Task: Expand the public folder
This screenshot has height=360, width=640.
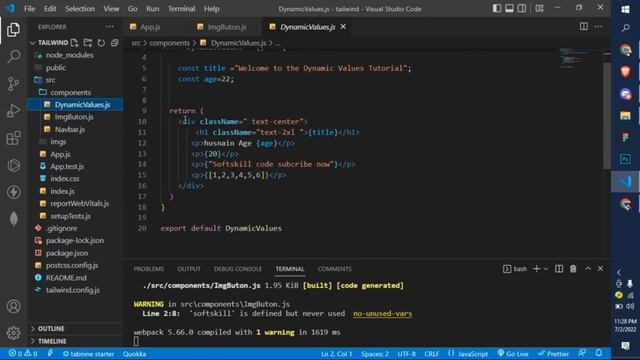Action: [x=56, y=68]
